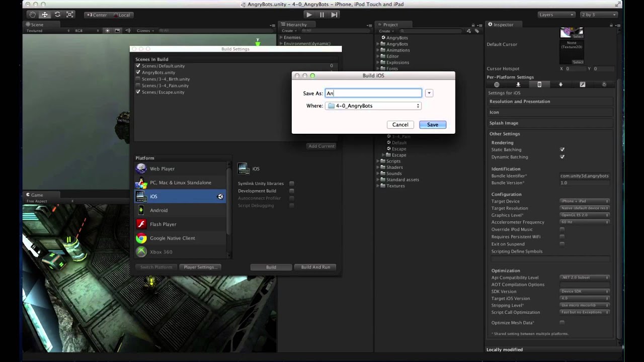Toggle AngryBots.unity scene checkbox

(138, 72)
